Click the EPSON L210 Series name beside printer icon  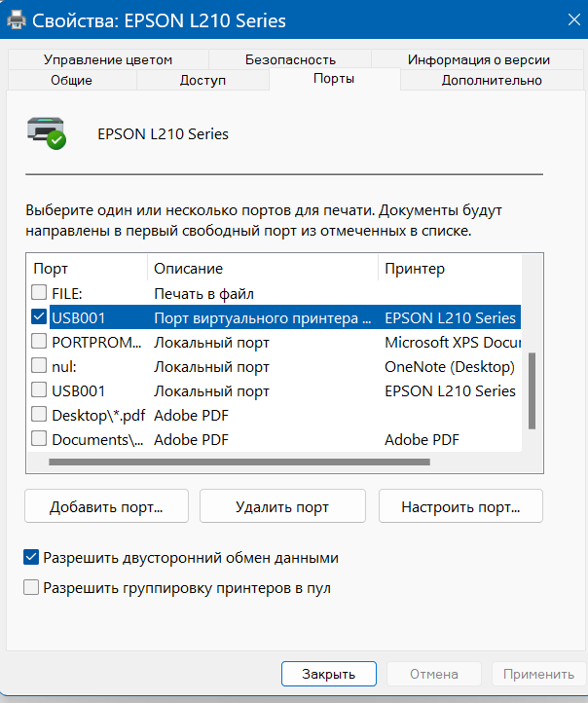[164, 134]
